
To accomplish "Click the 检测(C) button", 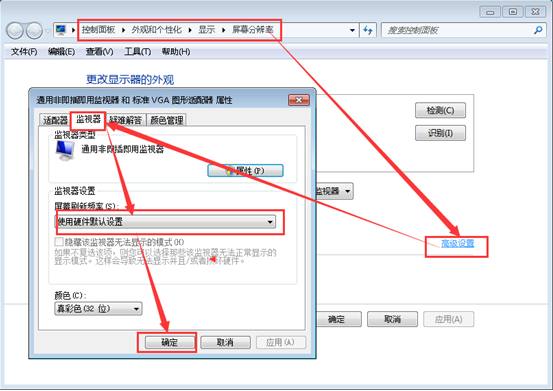I will point(440,110).
